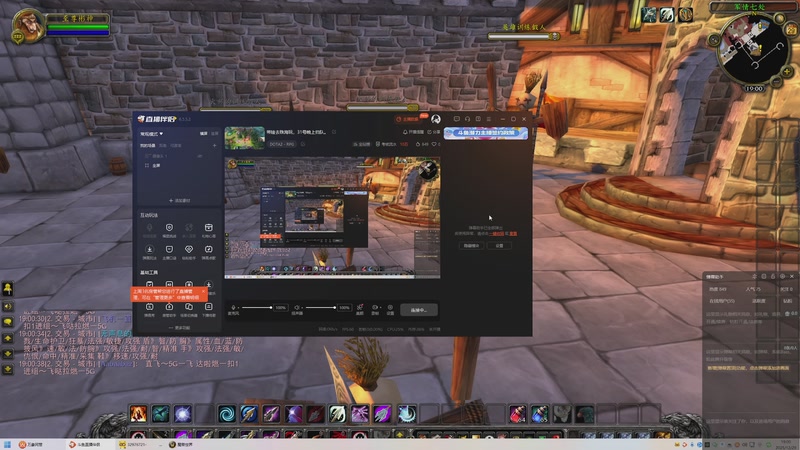Edit the stream title pencil icon
This screenshot has width=800, height=450.
tap(334, 132)
